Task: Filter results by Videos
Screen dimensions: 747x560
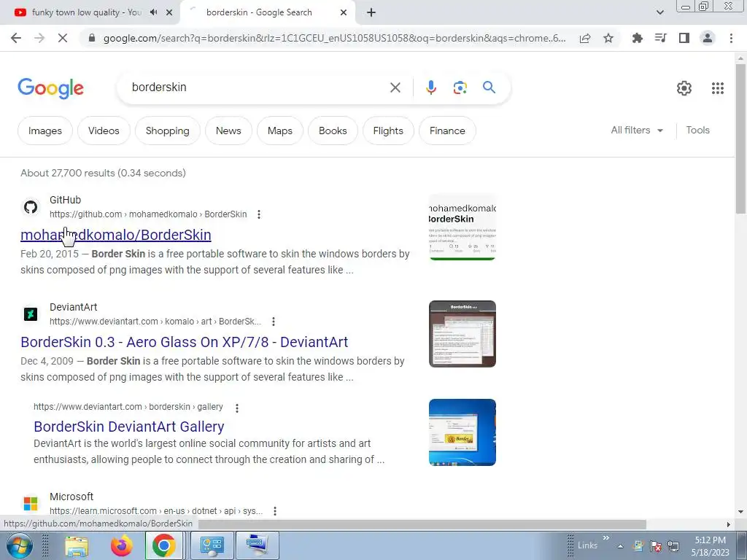Action: click(104, 131)
